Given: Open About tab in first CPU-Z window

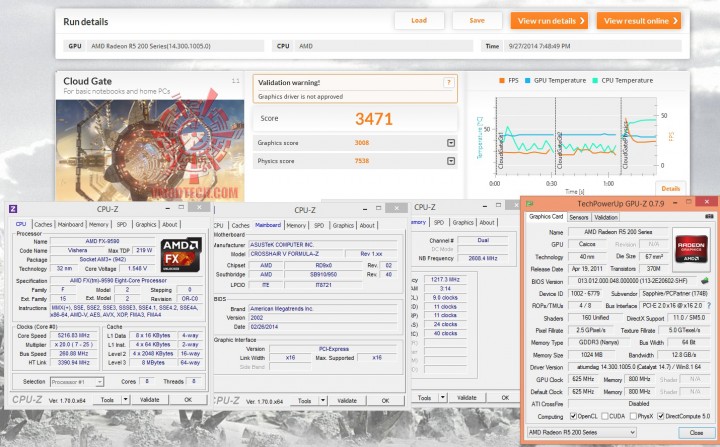Looking at the screenshot, I should point(169,224).
